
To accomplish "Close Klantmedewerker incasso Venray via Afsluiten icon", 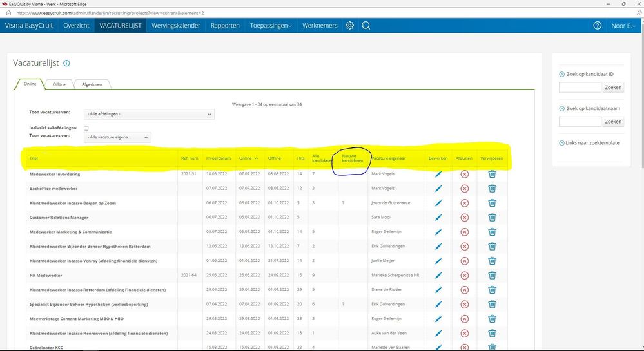I will tap(465, 261).
